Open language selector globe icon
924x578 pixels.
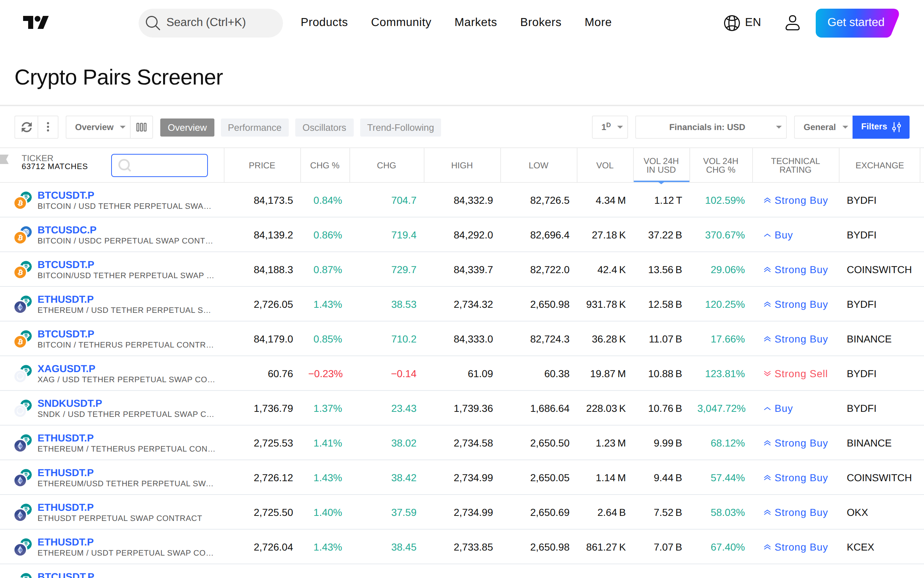click(x=732, y=22)
